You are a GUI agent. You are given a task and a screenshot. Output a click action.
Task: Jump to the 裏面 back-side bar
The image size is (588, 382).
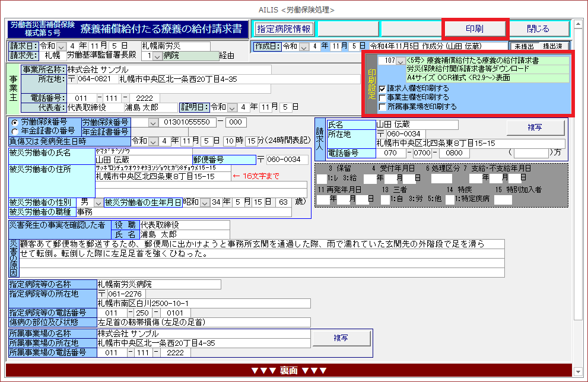tap(288, 371)
